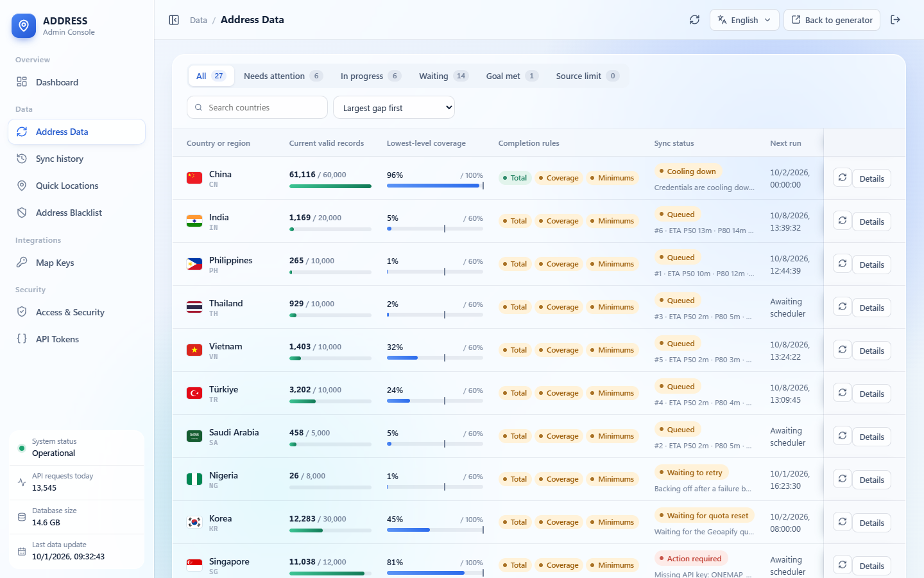The width and height of the screenshot is (924, 578).
Task: Open Details for Korea row
Action: coord(871,523)
